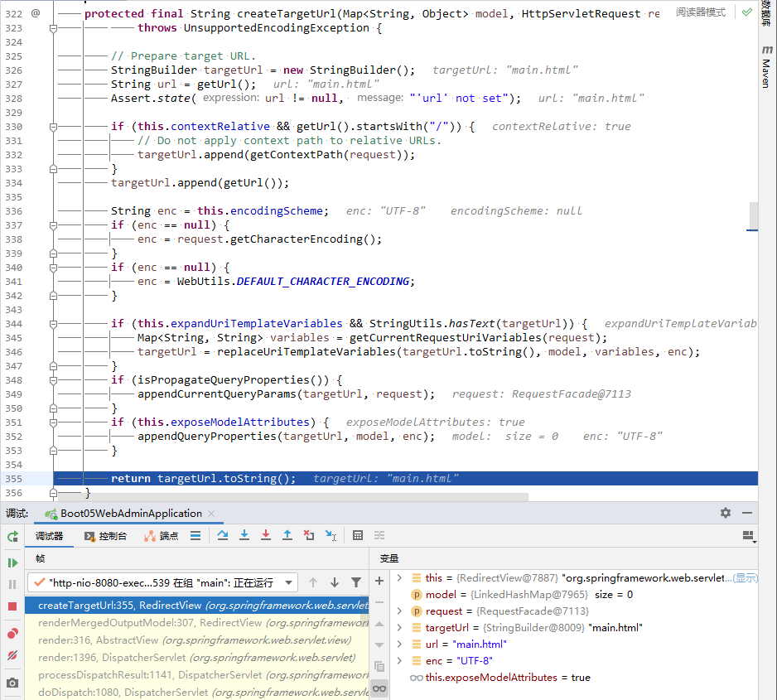Move the selected watch down with the triangle icon

click(x=379, y=645)
